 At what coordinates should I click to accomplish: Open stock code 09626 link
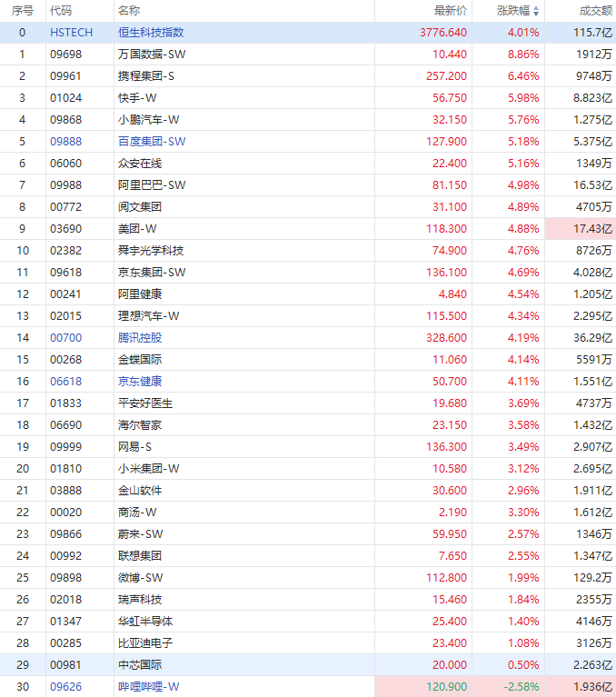[65, 687]
